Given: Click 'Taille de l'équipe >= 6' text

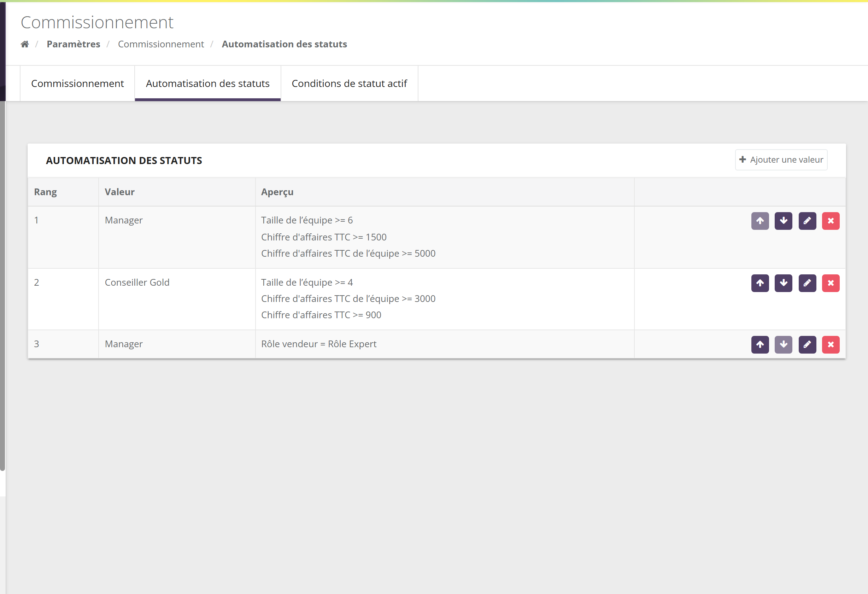Looking at the screenshot, I should (x=307, y=220).
